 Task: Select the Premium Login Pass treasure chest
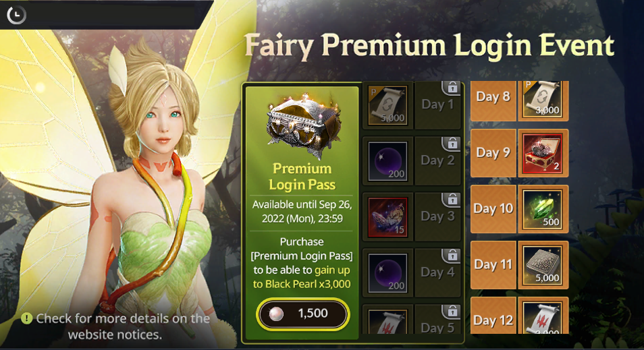point(302,125)
